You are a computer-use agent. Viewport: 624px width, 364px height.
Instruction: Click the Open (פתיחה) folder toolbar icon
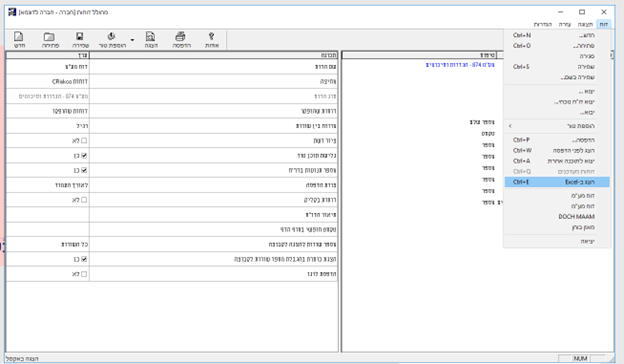coord(49,37)
